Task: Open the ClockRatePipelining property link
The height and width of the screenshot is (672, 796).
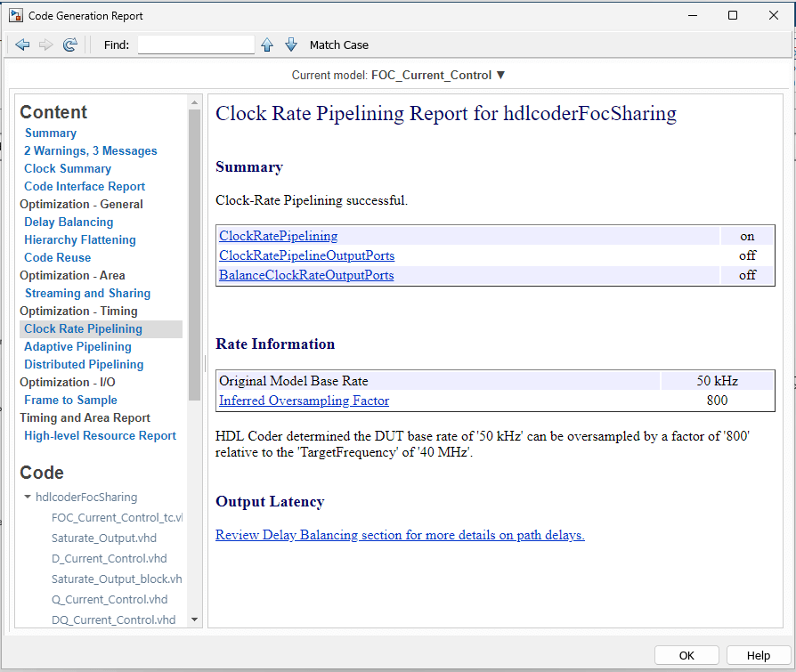Action: (278, 236)
